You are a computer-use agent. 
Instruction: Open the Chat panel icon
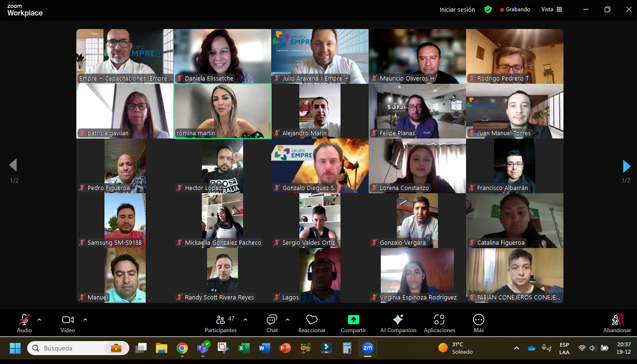[272, 320]
